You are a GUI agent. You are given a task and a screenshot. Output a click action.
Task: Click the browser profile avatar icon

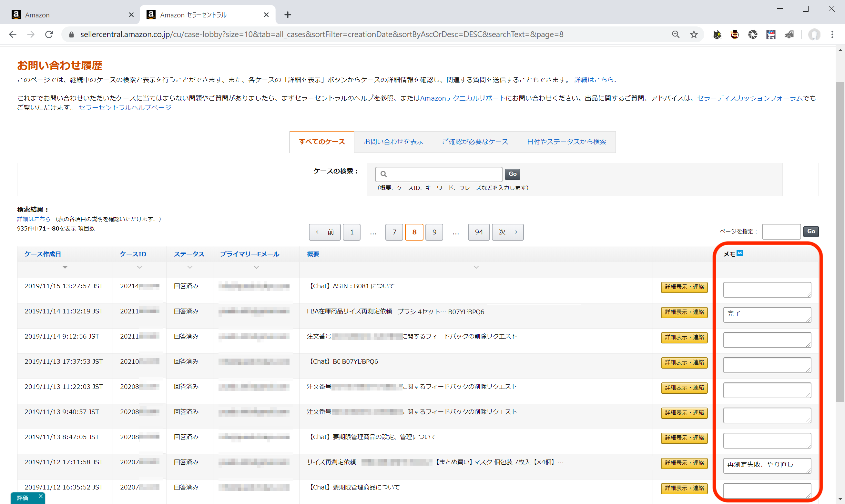(814, 34)
